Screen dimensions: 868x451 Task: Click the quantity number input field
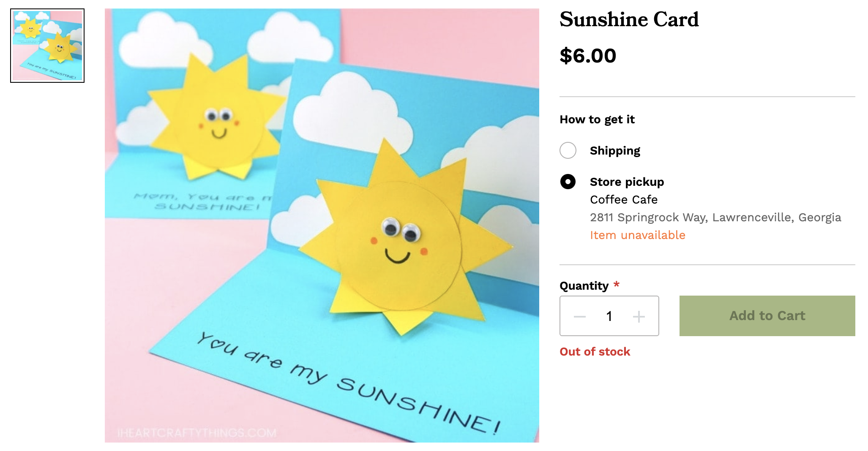(x=609, y=316)
